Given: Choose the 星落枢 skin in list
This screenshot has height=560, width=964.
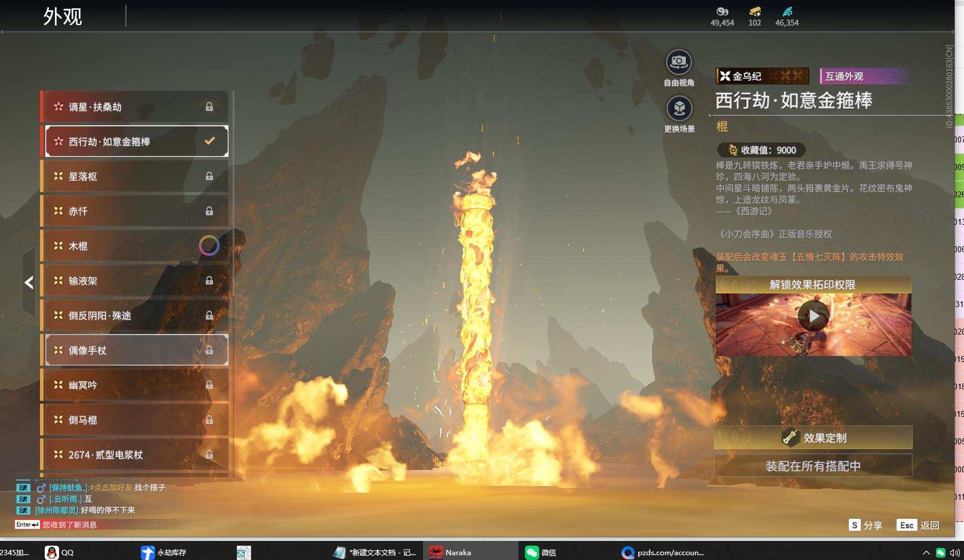Looking at the screenshot, I should pyautogui.click(x=134, y=177).
